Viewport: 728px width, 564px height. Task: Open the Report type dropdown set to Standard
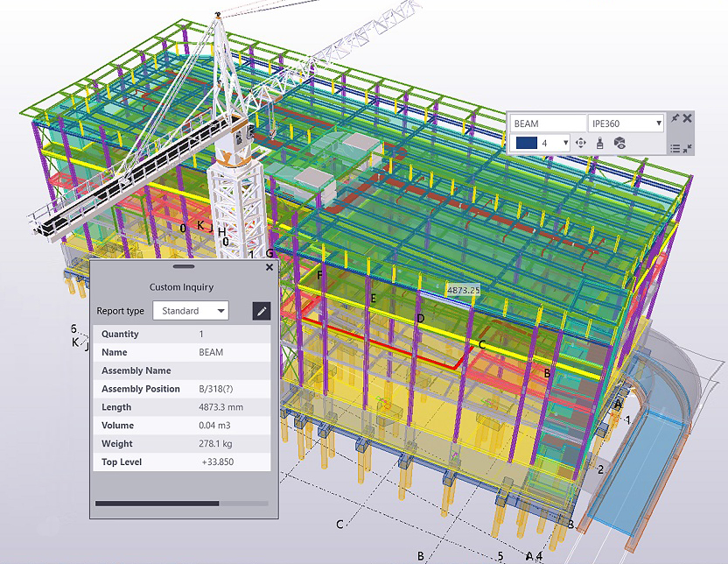tap(190, 310)
